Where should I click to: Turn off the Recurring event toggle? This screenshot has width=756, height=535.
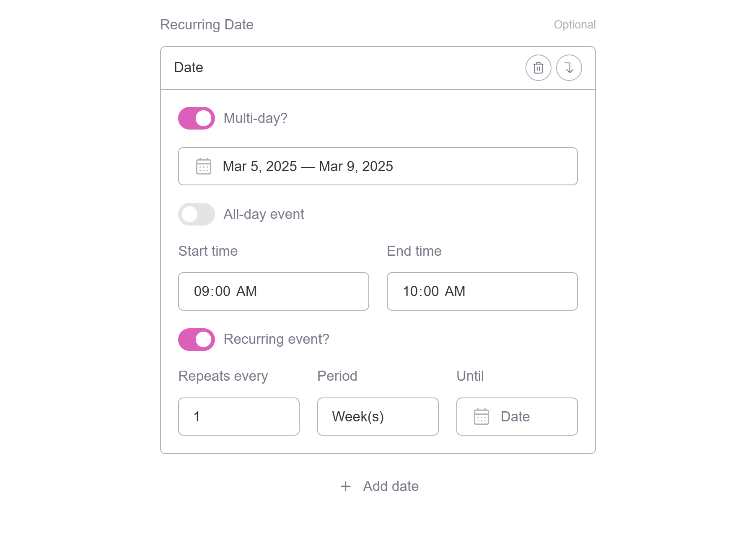(x=196, y=339)
